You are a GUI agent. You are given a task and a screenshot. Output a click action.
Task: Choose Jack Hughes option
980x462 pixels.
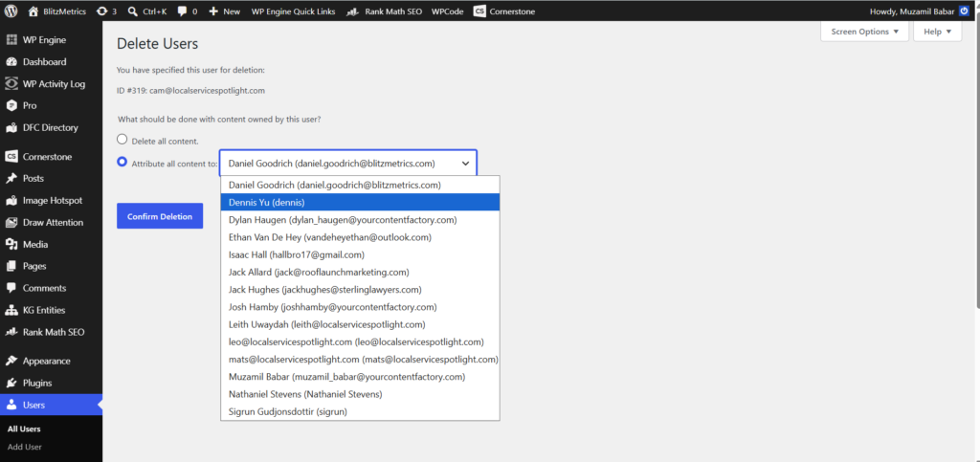[360, 290]
